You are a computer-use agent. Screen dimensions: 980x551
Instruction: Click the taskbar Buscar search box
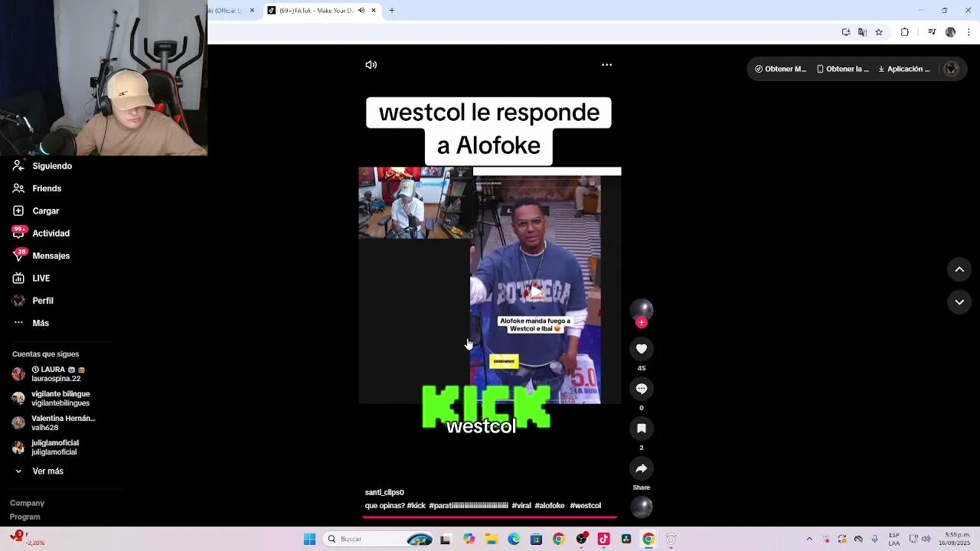[x=379, y=539]
